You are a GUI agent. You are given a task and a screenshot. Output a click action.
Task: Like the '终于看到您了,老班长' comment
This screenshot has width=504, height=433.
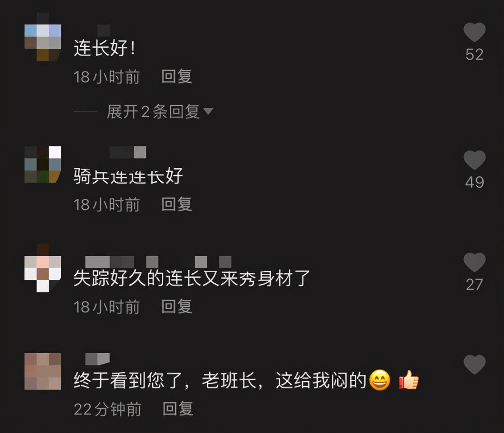[x=474, y=364]
